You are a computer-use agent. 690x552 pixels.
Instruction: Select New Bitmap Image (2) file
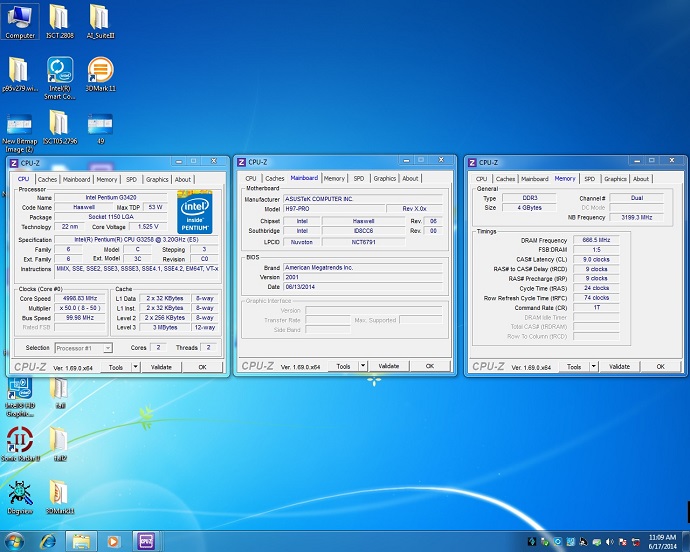pos(19,133)
